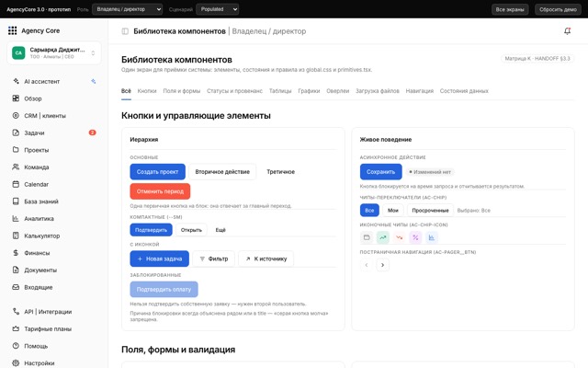
Task: Click the gray folder icon chip
Action: 367,237
